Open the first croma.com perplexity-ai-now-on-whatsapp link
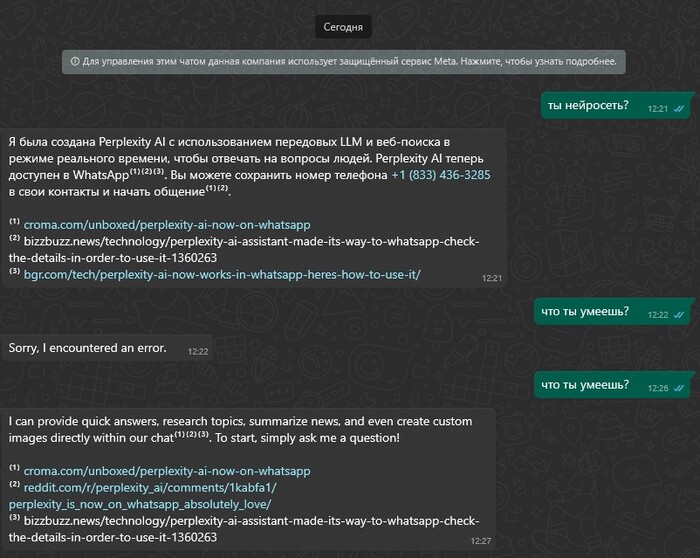This screenshot has width=700, height=558. tap(167, 225)
